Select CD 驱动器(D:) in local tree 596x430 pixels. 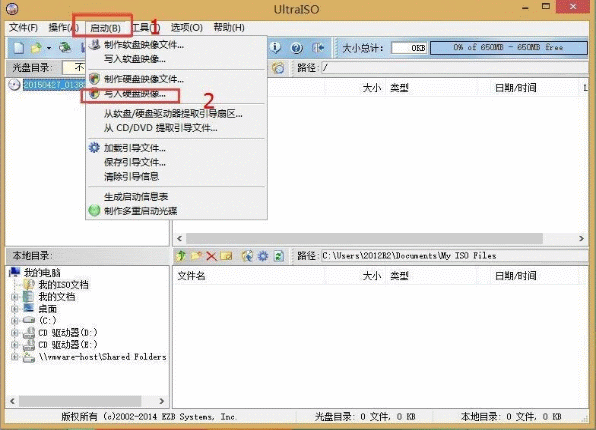coord(68,333)
